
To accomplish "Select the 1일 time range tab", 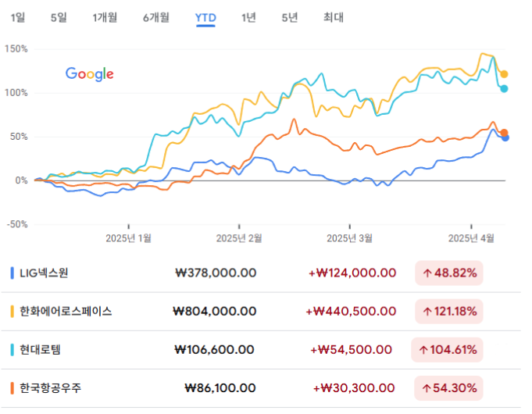I will click(18, 17).
